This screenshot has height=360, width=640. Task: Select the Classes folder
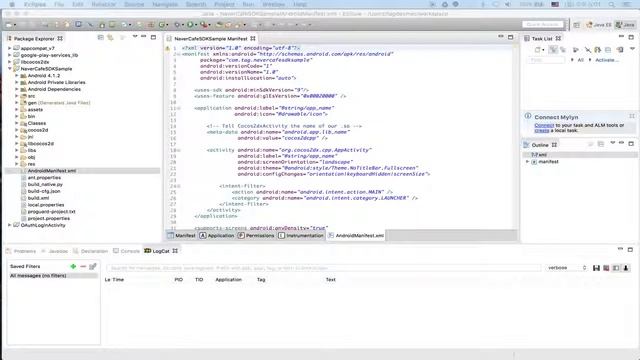coord(37,123)
